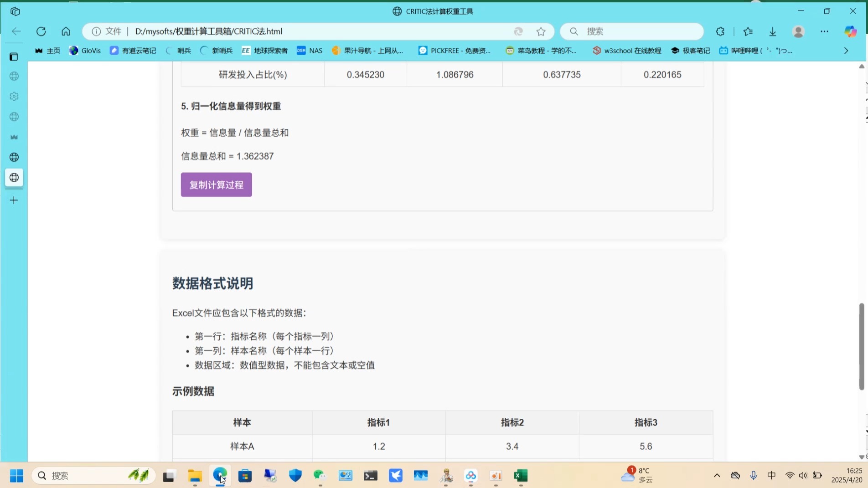The width and height of the screenshot is (868, 488).
Task: Open the Downloads icon in the toolbar
Action: 773,31
